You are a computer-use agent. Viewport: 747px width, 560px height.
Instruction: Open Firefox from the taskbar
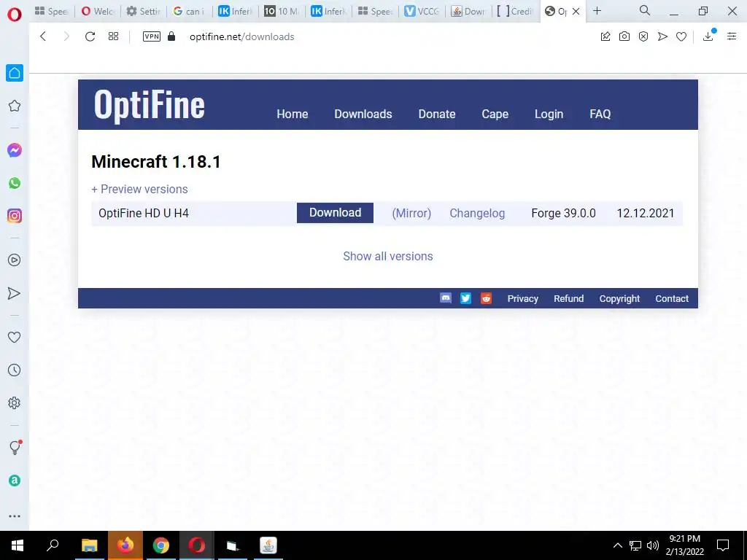[125, 545]
